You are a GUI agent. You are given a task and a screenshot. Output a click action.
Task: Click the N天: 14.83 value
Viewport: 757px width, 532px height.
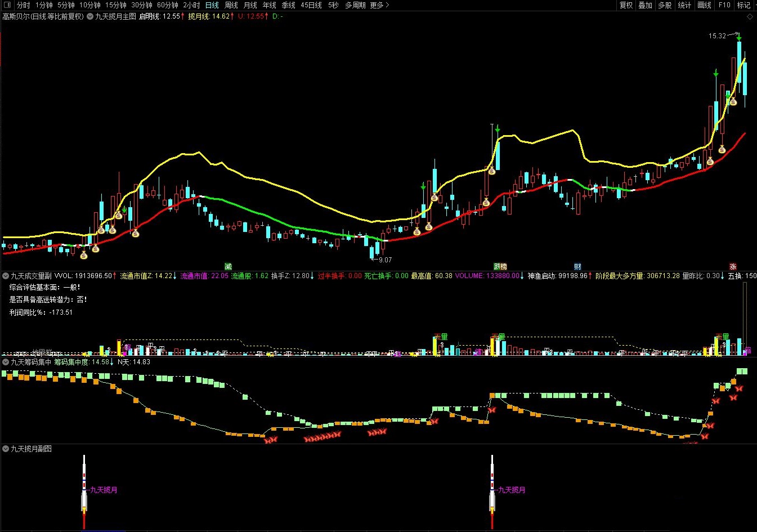coord(134,362)
